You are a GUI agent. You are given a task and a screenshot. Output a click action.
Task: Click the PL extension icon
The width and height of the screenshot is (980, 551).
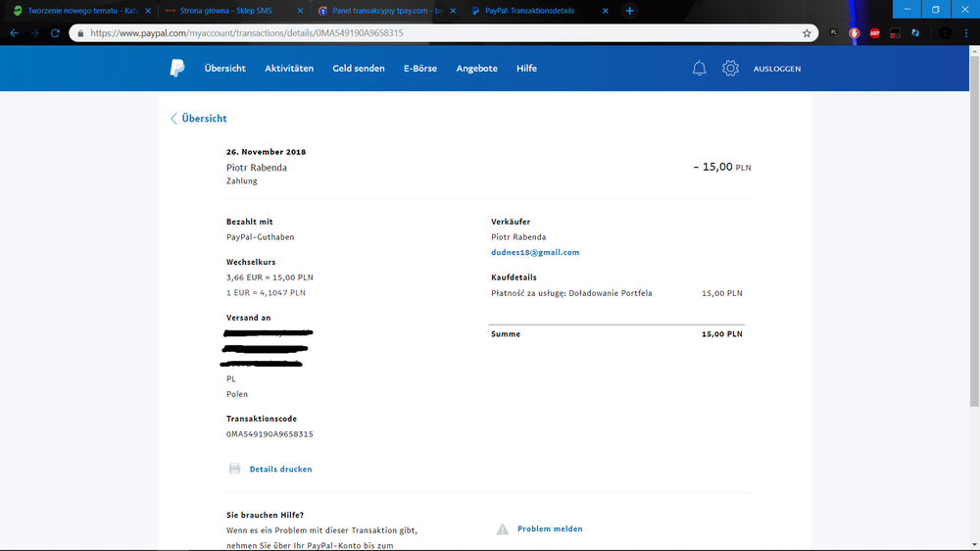(x=834, y=32)
